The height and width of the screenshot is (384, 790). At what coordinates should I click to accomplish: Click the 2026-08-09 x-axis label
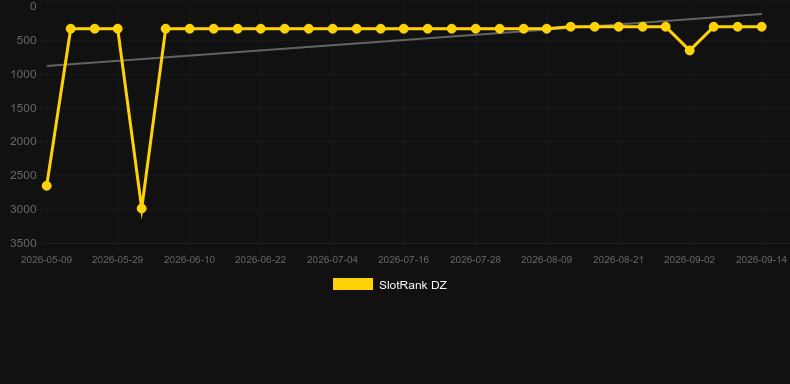pos(547,260)
